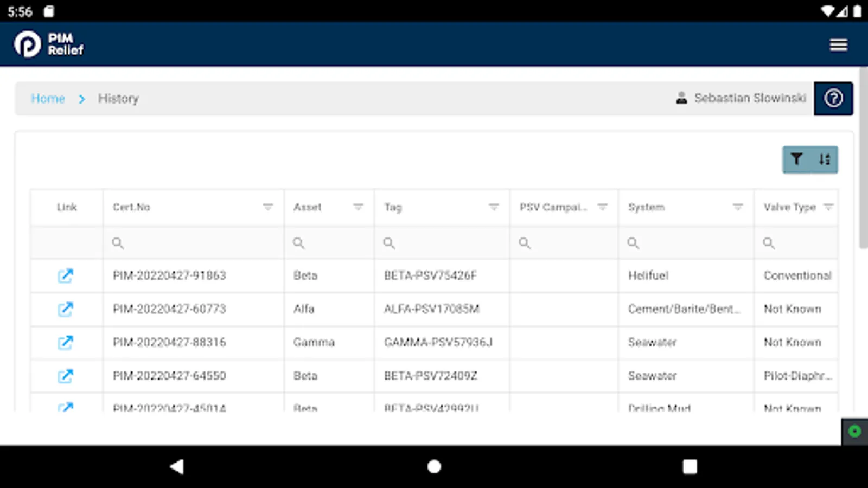The height and width of the screenshot is (488, 868).
Task: Open the hamburger navigation menu
Action: [x=839, y=44]
